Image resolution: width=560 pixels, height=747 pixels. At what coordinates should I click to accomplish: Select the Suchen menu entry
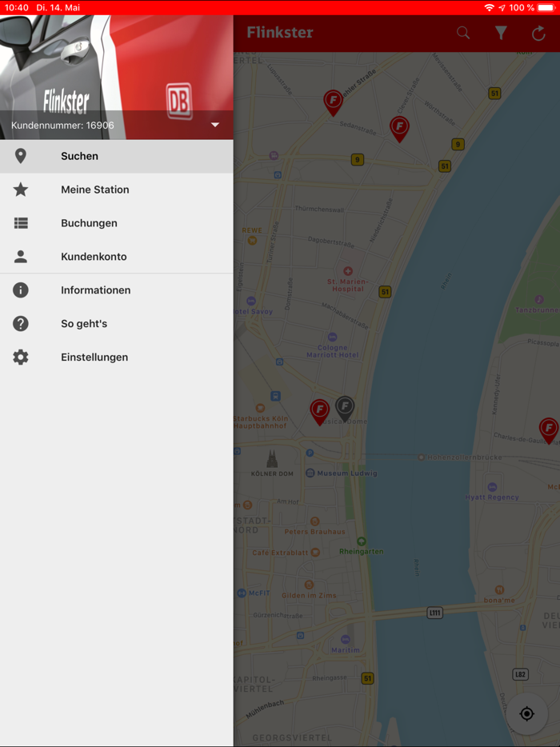(x=117, y=156)
